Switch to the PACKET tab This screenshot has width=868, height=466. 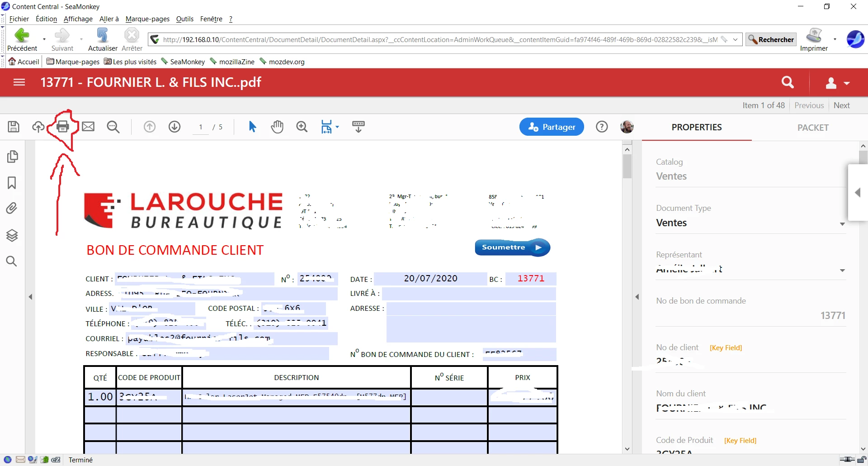coord(813,128)
